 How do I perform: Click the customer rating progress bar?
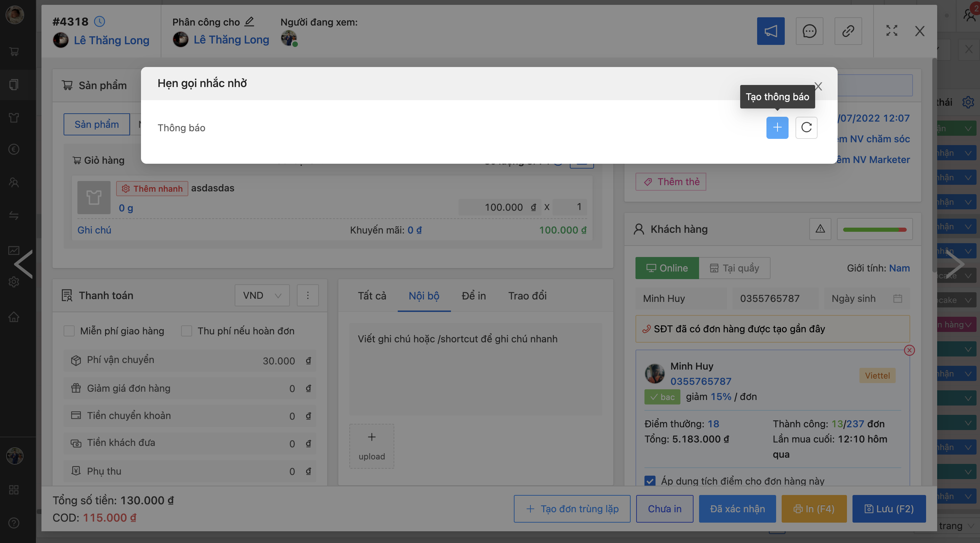(x=874, y=229)
